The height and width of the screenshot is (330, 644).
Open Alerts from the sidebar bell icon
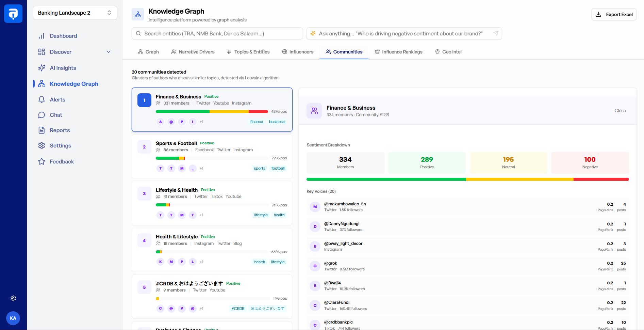pyautogui.click(x=41, y=99)
